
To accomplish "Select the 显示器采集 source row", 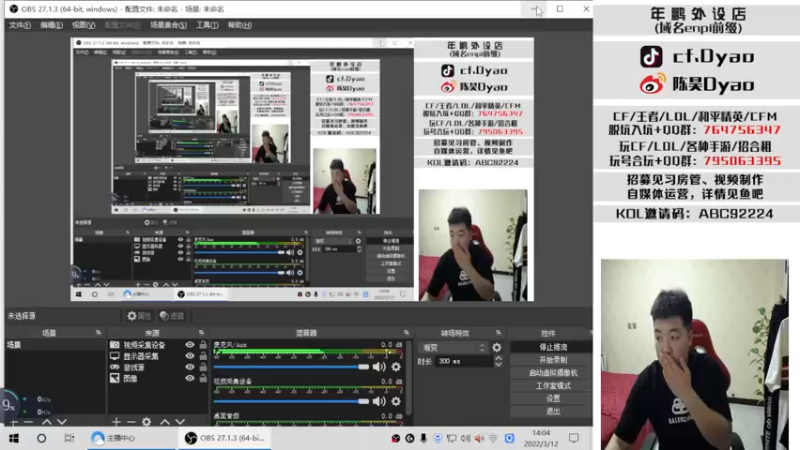I will pyautogui.click(x=158, y=356).
